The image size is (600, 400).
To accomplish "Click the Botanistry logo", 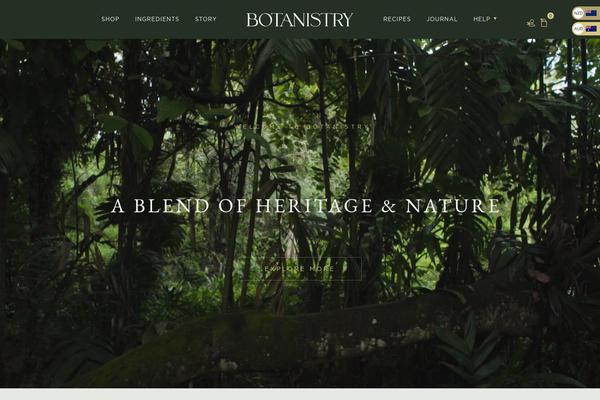I will pos(300,20).
